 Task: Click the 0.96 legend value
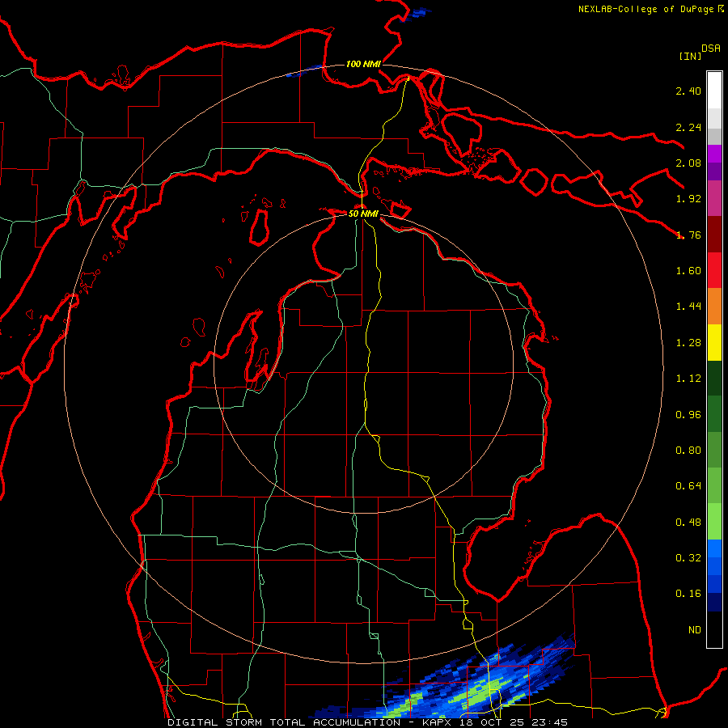(688, 415)
